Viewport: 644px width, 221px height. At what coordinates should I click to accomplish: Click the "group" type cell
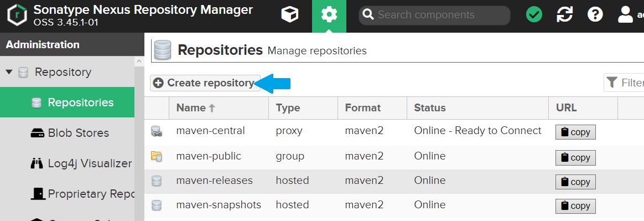(290, 156)
